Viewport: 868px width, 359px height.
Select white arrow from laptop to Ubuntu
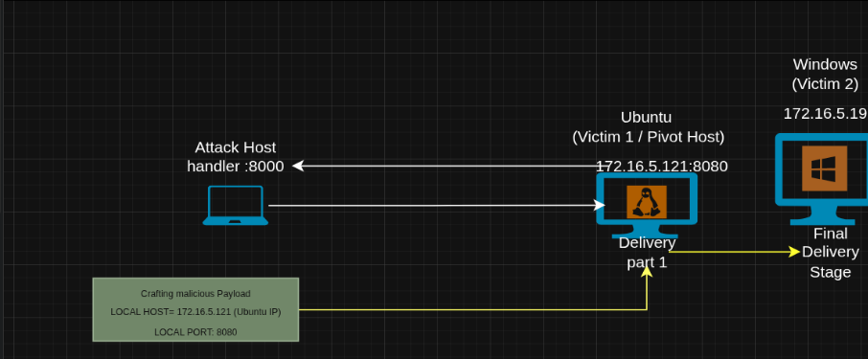[437, 205]
